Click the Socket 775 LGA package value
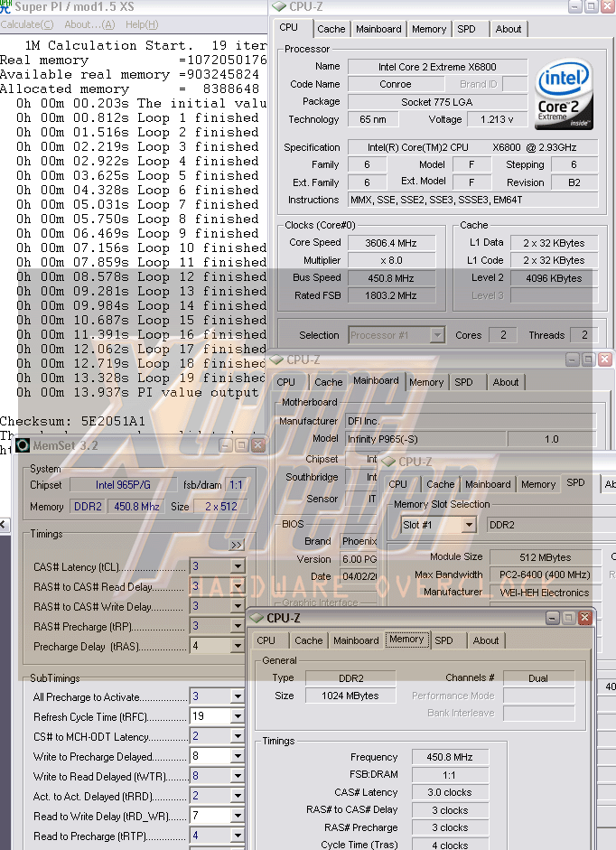Viewport: 616px width, 850px height. pyautogui.click(x=437, y=102)
